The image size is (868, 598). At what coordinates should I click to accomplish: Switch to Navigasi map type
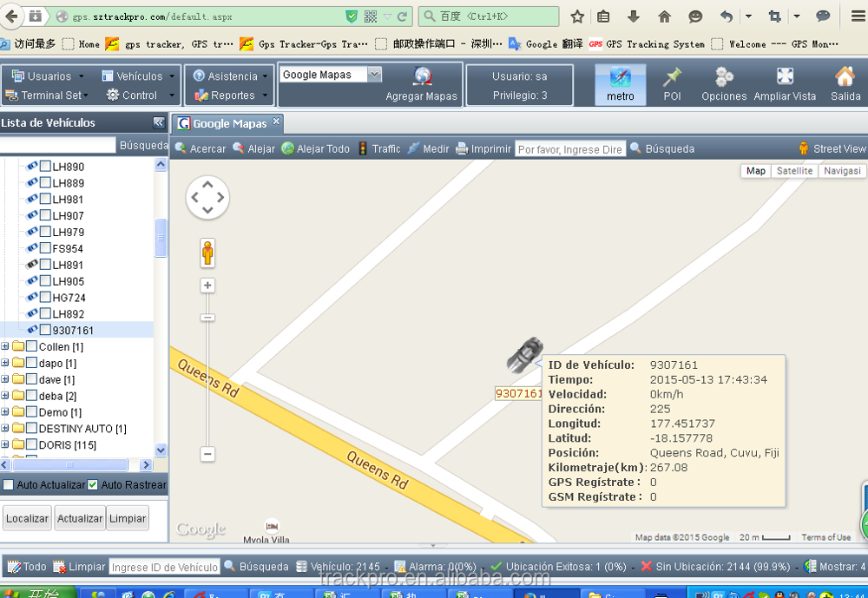point(842,170)
